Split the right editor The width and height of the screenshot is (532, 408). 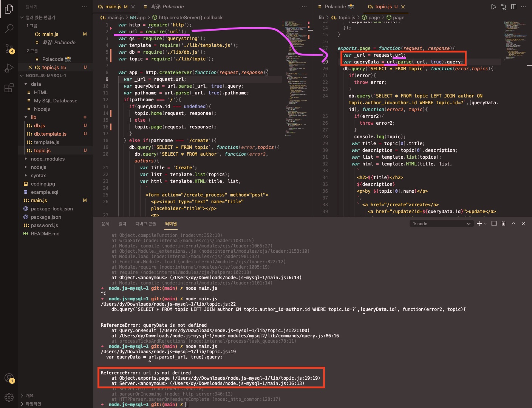point(513,7)
